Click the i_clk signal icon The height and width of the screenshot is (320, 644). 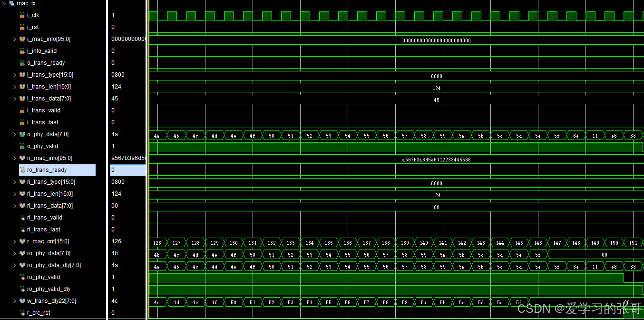(x=22, y=15)
